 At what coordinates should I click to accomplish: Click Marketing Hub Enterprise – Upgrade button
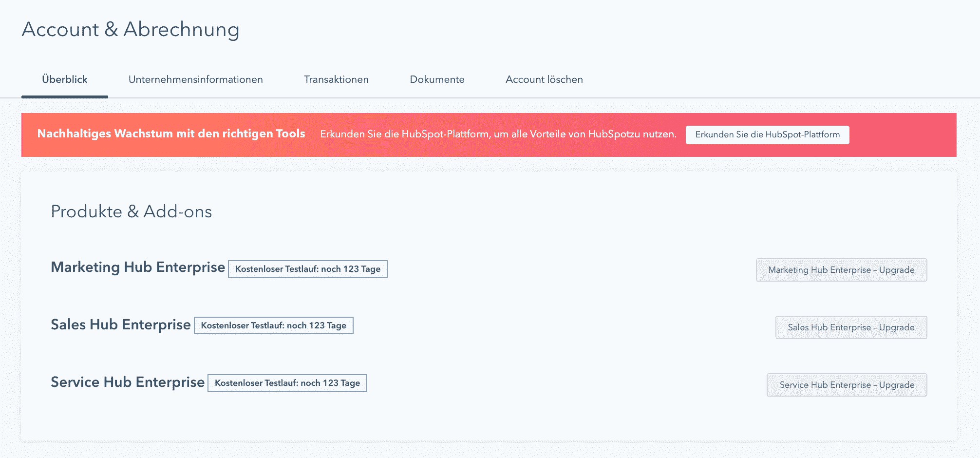tap(841, 270)
